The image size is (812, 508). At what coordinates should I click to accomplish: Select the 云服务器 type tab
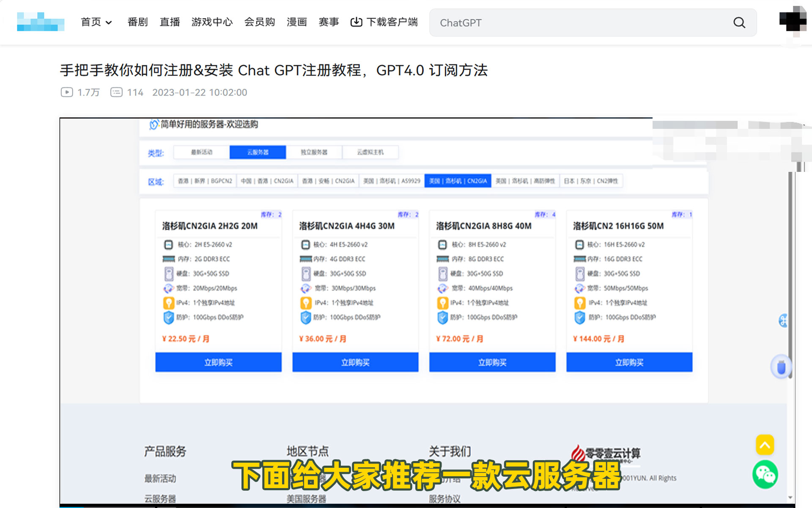(258, 152)
